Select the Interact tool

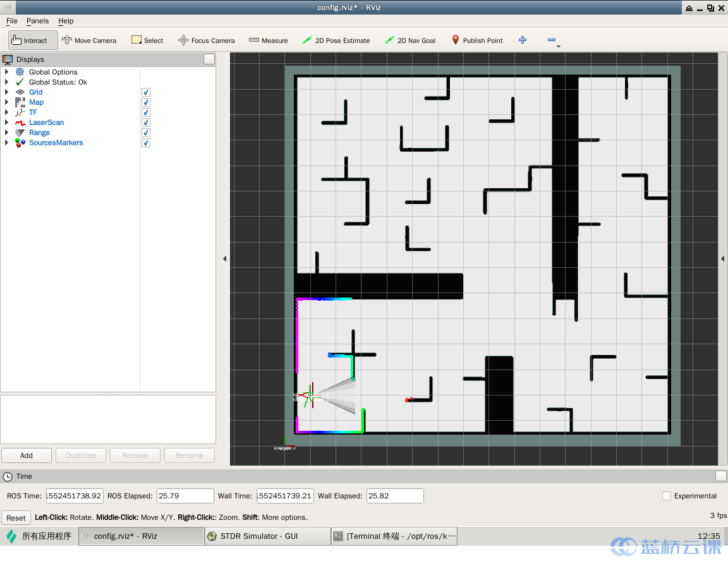pyautogui.click(x=33, y=40)
